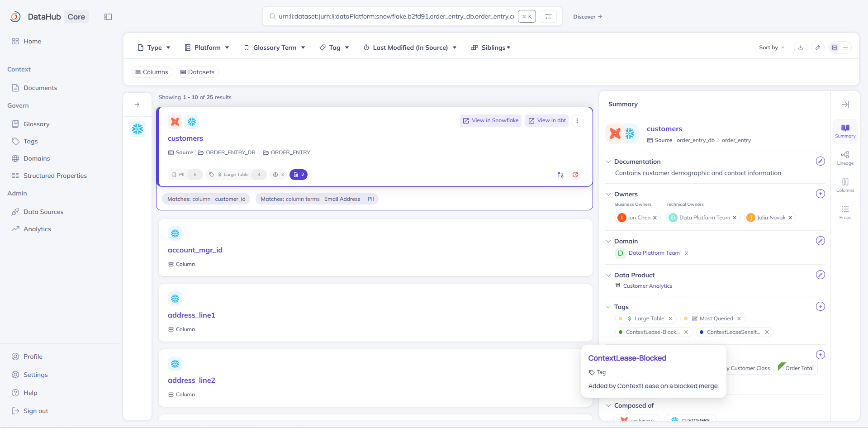This screenshot has width=868, height=428.
Task: Collapse the left navigation sidebar
Action: 108,17
